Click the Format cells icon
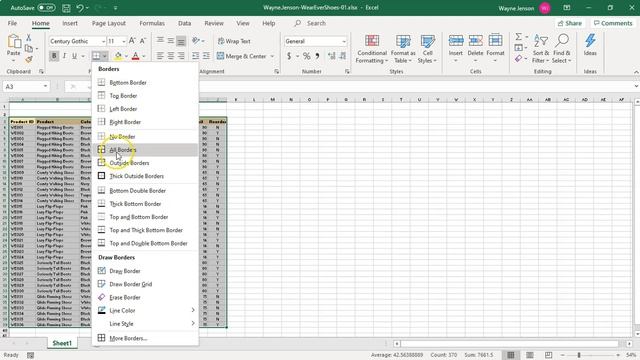Screen dimensions: 640x360 [x=495, y=41]
